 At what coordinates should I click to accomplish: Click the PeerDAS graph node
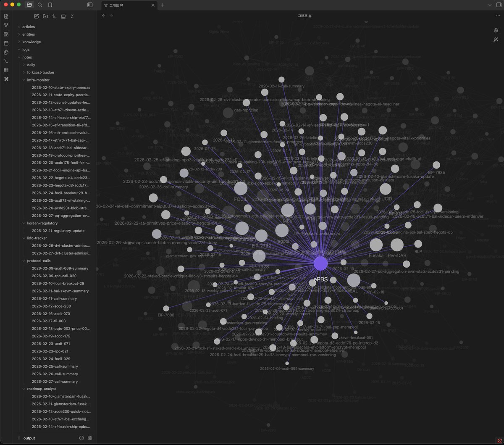[x=397, y=245]
